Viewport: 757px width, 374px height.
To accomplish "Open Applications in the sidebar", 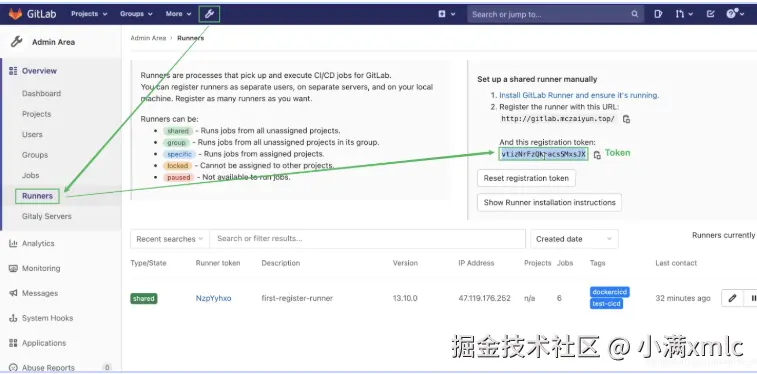I will point(43,343).
